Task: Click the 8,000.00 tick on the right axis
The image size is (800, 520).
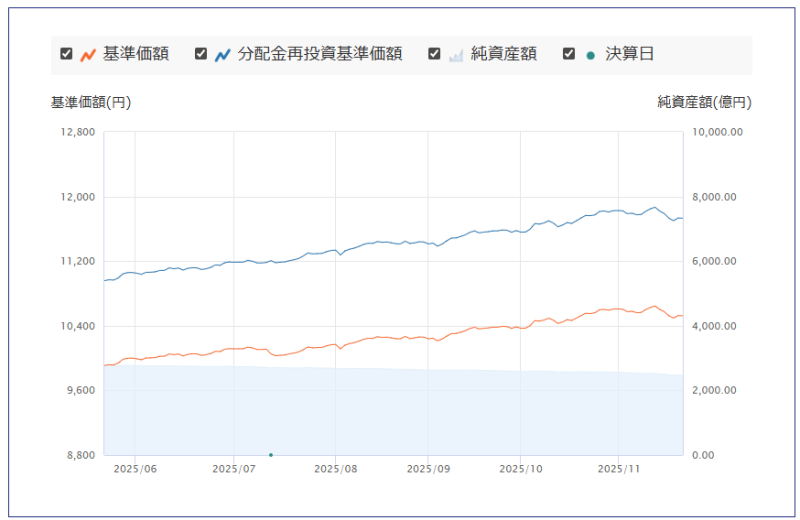Action: pyautogui.click(x=716, y=197)
